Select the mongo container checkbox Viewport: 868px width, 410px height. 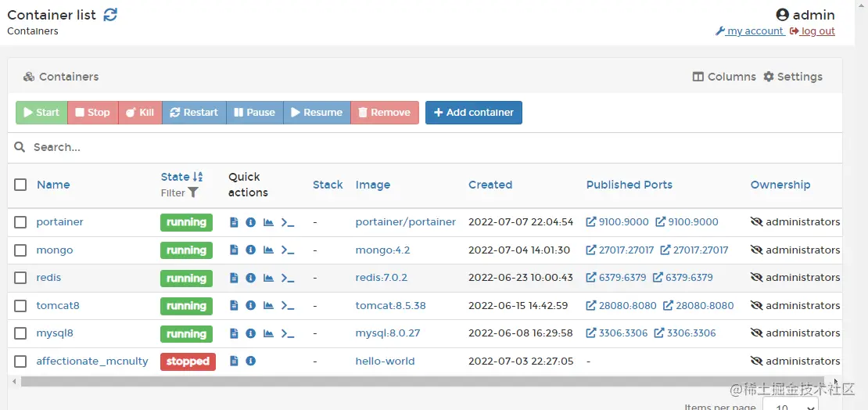point(20,250)
